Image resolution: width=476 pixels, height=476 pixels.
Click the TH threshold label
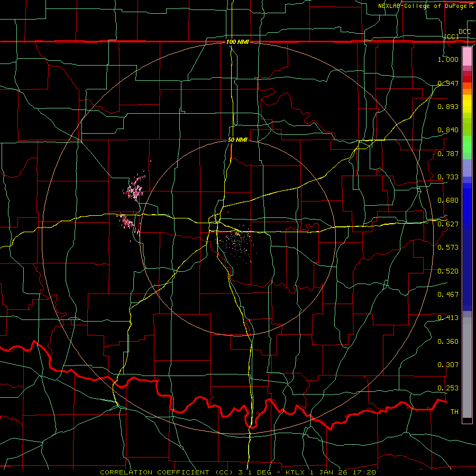tap(454, 412)
